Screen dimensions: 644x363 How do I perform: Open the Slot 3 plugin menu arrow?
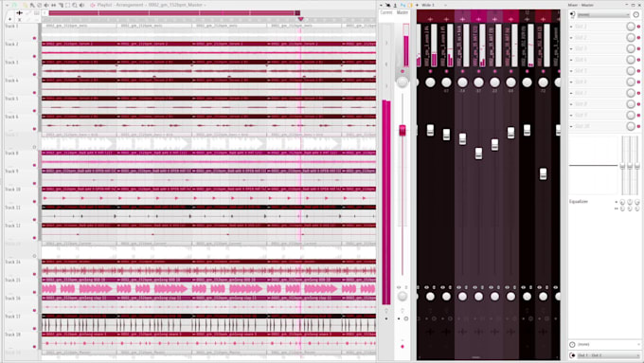[x=571, y=48]
